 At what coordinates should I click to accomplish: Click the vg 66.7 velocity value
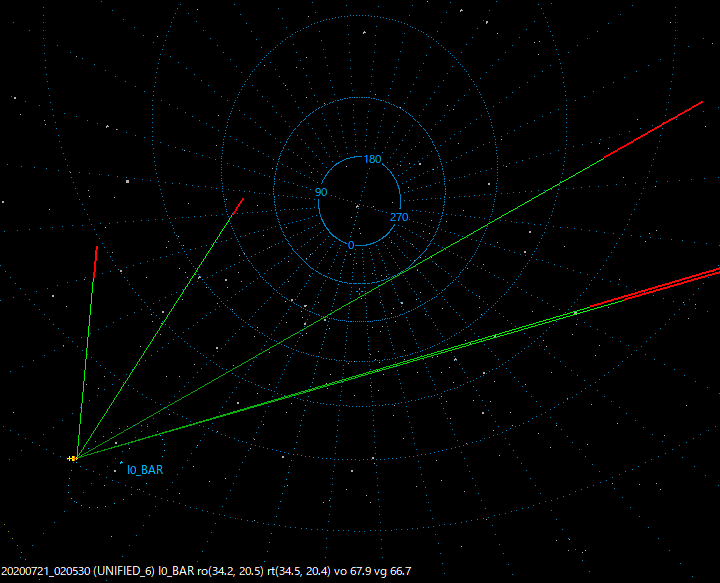393,571
